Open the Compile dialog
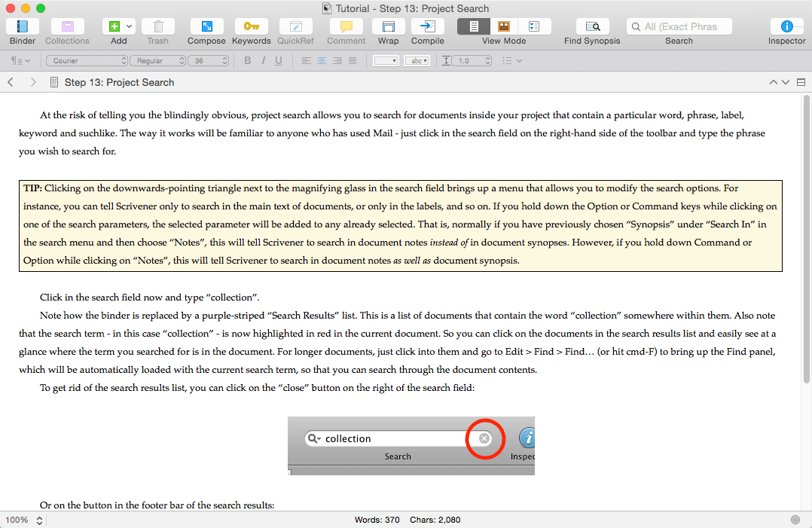Viewport: 812px width, 528px height. [x=428, y=26]
